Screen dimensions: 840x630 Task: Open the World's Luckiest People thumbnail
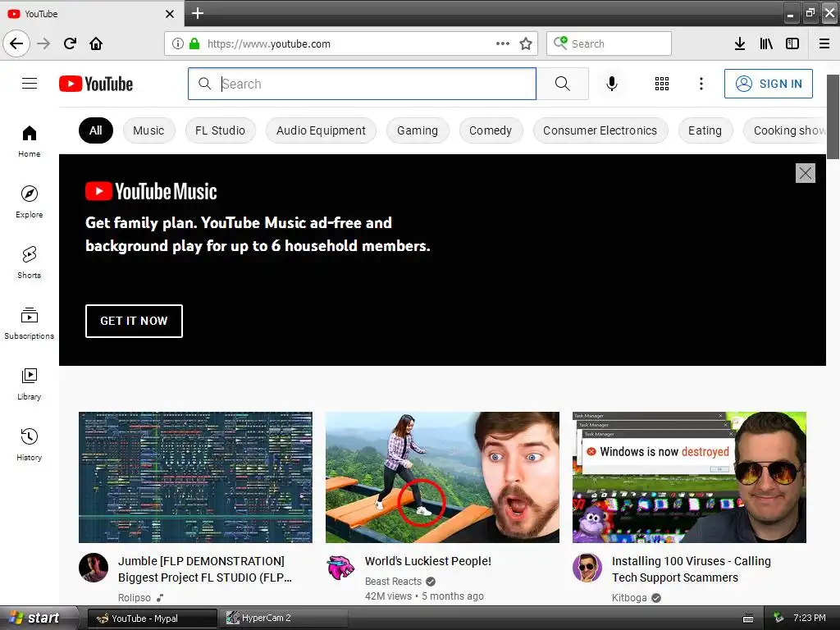click(x=442, y=477)
